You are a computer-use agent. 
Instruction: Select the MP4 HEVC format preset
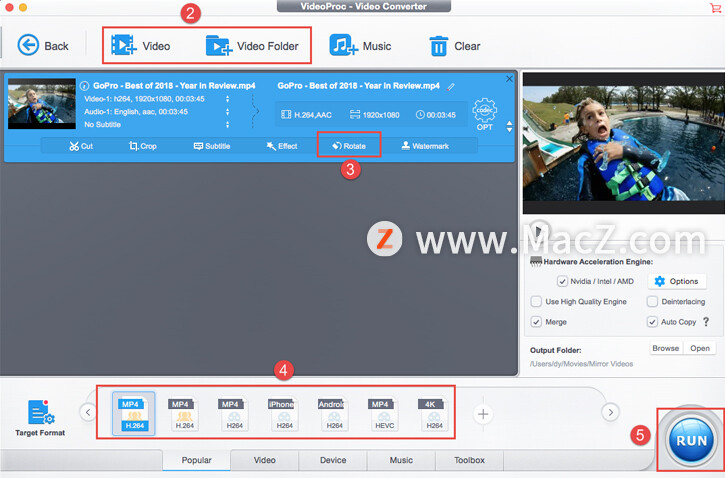[x=384, y=414]
